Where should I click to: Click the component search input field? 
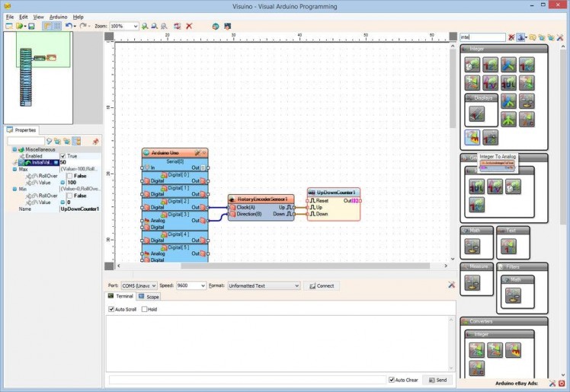(482, 37)
